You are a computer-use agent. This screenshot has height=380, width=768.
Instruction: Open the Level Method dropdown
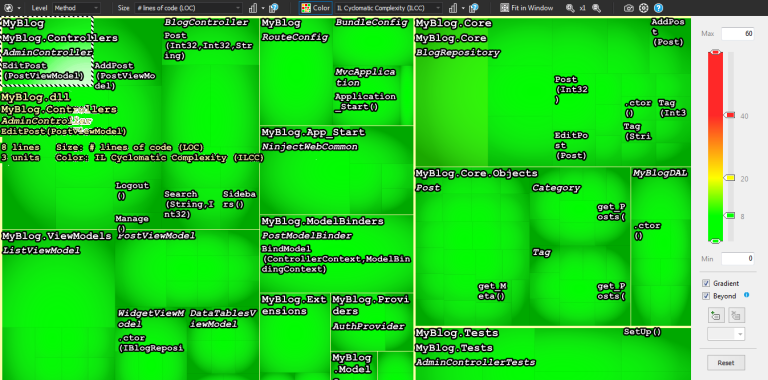point(76,8)
